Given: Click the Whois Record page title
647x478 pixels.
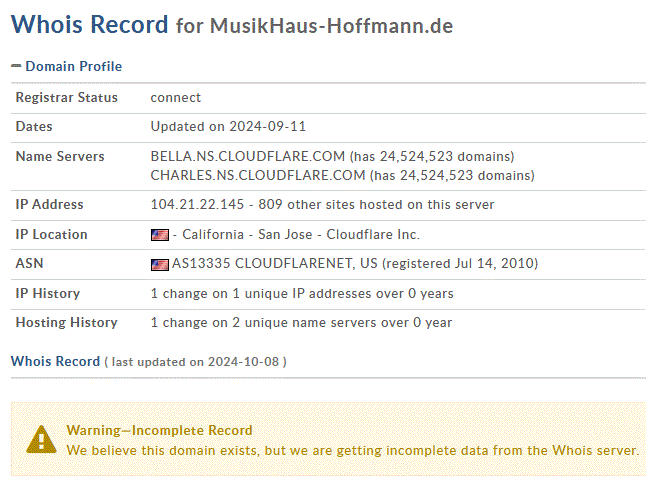Looking at the screenshot, I should coord(90,24).
